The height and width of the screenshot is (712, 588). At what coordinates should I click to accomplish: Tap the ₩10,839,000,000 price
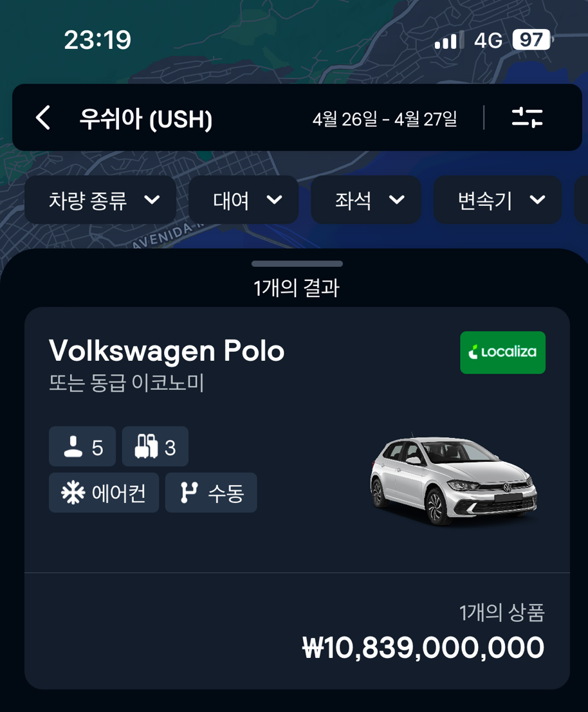[x=423, y=647]
